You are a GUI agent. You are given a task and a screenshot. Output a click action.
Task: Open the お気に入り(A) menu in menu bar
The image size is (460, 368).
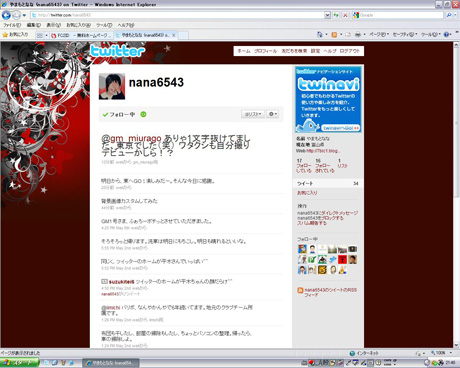click(x=78, y=25)
